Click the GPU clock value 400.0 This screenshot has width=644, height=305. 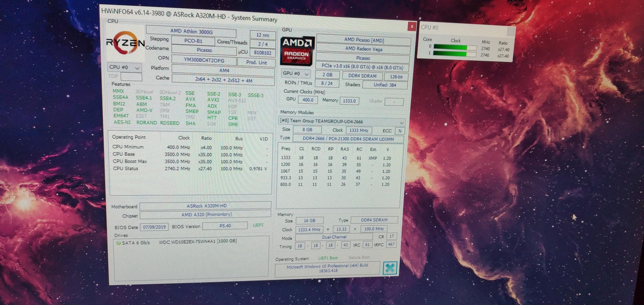point(308,100)
